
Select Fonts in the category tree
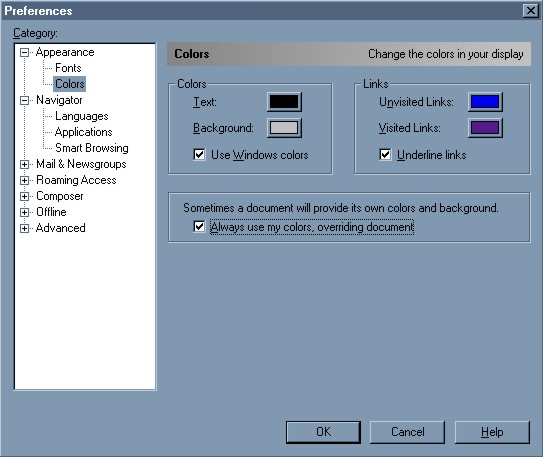click(x=68, y=68)
